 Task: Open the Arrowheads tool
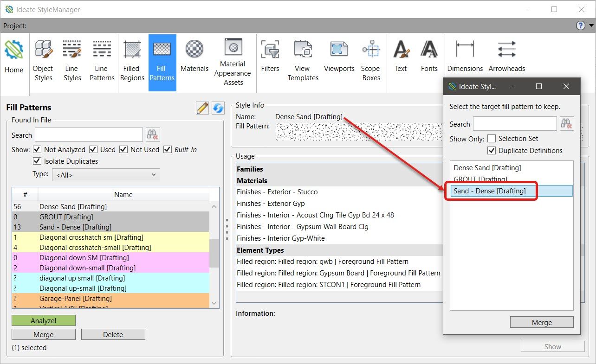[507, 57]
